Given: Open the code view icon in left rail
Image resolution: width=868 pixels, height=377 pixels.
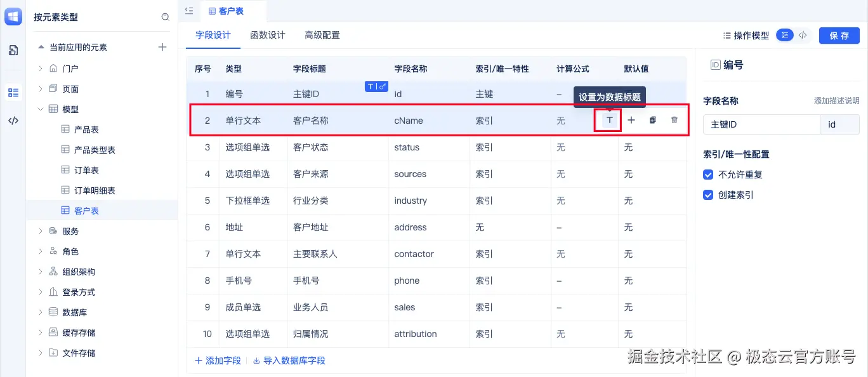Looking at the screenshot, I should point(13,121).
